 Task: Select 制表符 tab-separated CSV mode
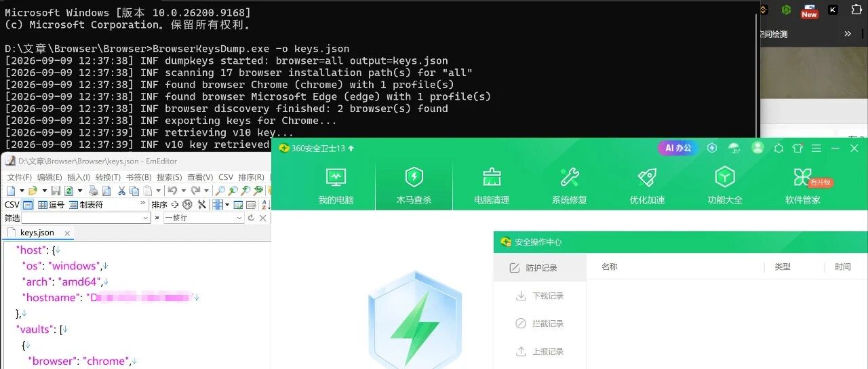tap(85, 205)
